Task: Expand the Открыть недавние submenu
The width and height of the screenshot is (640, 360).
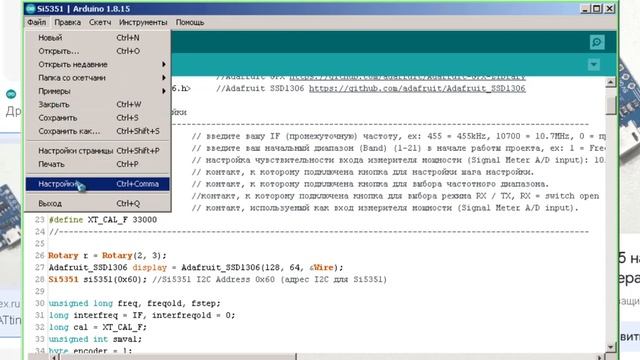Action: [98, 64]
